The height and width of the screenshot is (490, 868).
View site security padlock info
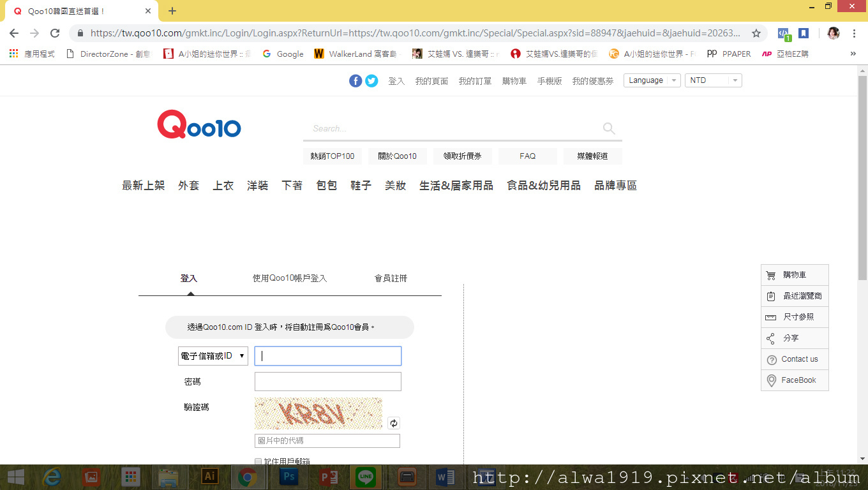[80, 33]
